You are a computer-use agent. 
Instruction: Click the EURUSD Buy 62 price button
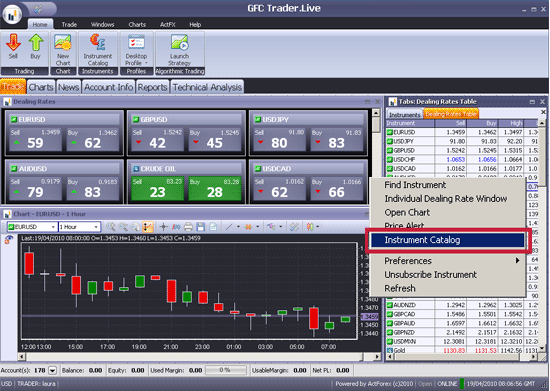93,140
